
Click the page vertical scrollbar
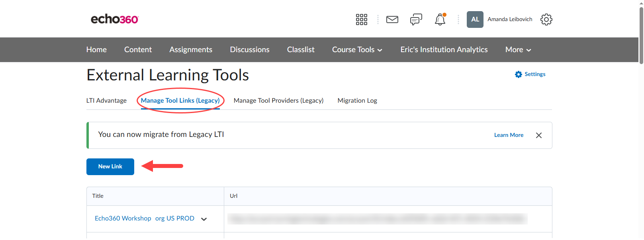pos(641,35)
